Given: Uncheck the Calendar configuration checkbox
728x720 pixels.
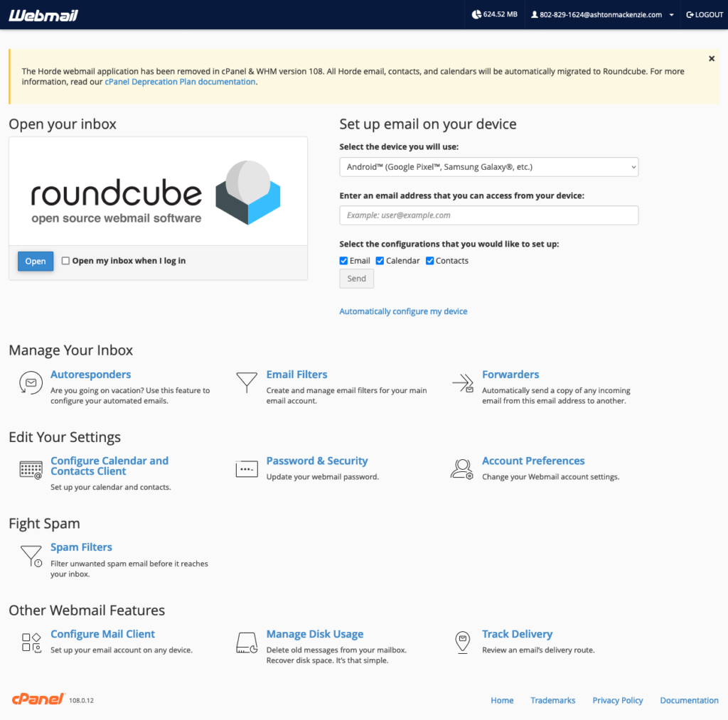Looking at the screenshot, I should (380, 261).
